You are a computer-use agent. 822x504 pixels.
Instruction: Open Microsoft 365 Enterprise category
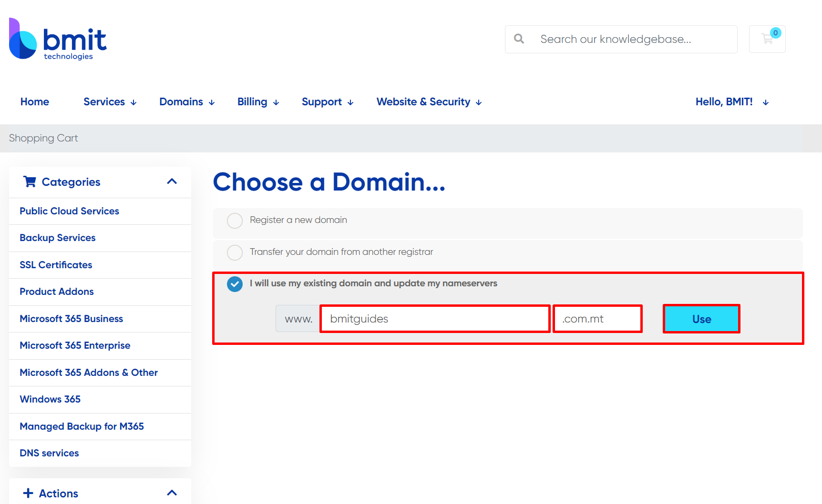click(100, 346)
